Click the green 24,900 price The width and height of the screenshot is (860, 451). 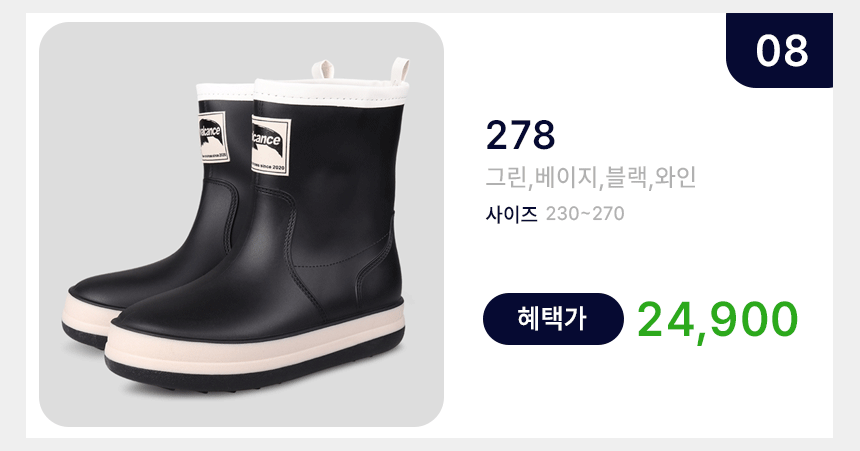(717, 320)
